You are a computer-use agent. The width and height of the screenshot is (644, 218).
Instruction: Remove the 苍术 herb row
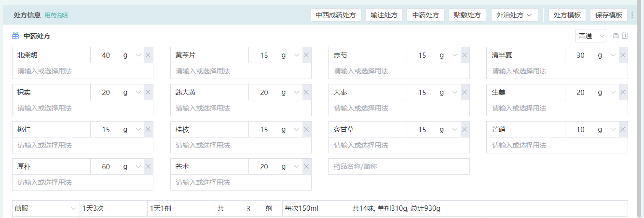click(306, 167)
